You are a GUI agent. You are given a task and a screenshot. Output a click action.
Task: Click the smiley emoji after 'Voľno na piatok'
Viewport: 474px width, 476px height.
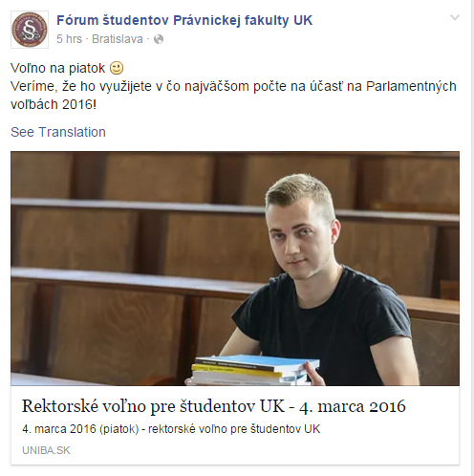coord(117,68)
